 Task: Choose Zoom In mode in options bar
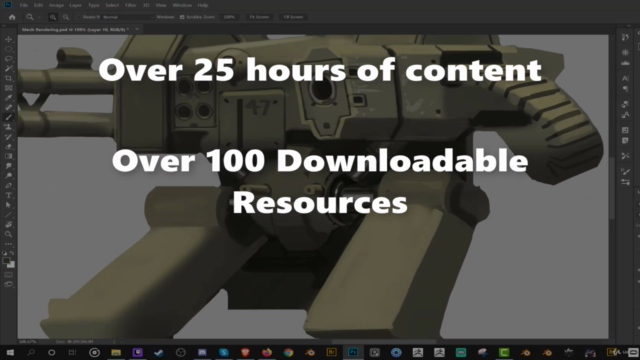tap(53, 17)
